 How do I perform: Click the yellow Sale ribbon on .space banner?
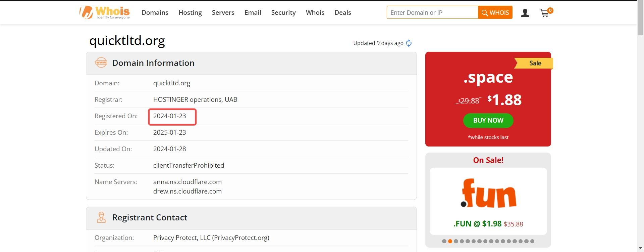point(534,63)
